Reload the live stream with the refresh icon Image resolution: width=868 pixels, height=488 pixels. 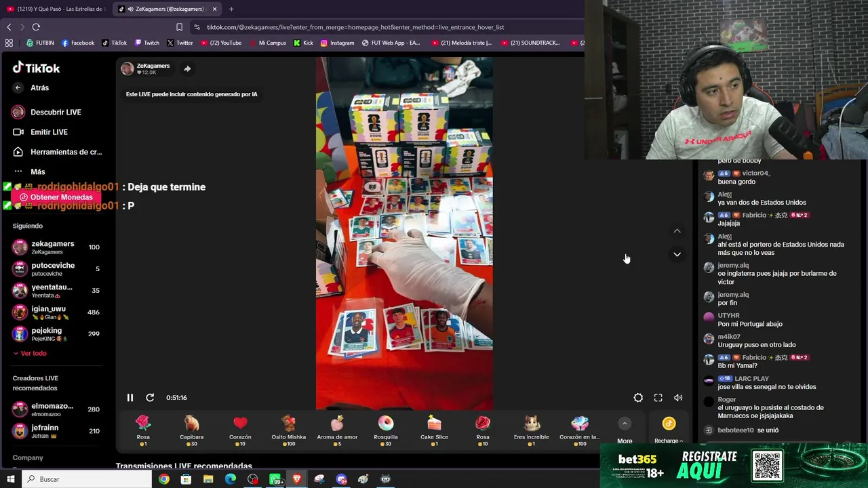coord(150,398)
